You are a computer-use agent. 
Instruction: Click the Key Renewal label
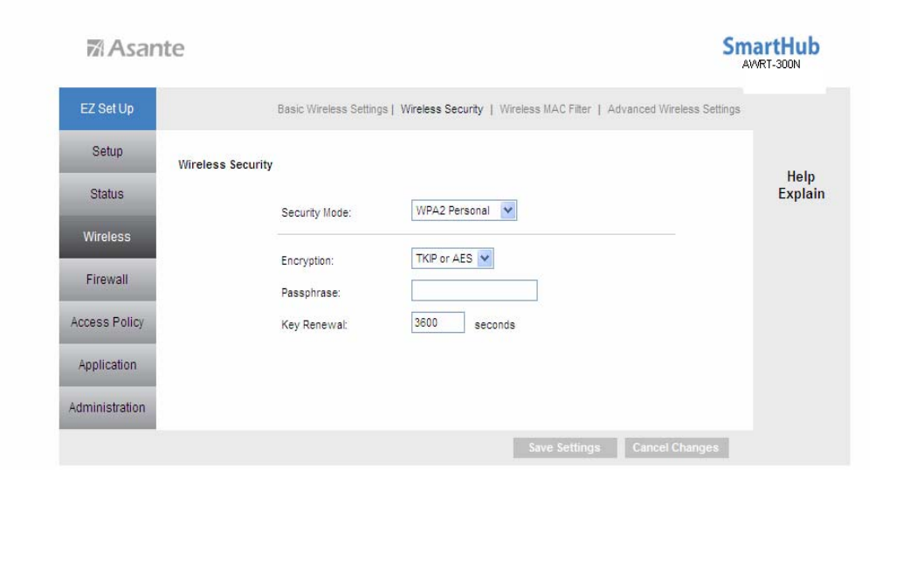[314, 325]
